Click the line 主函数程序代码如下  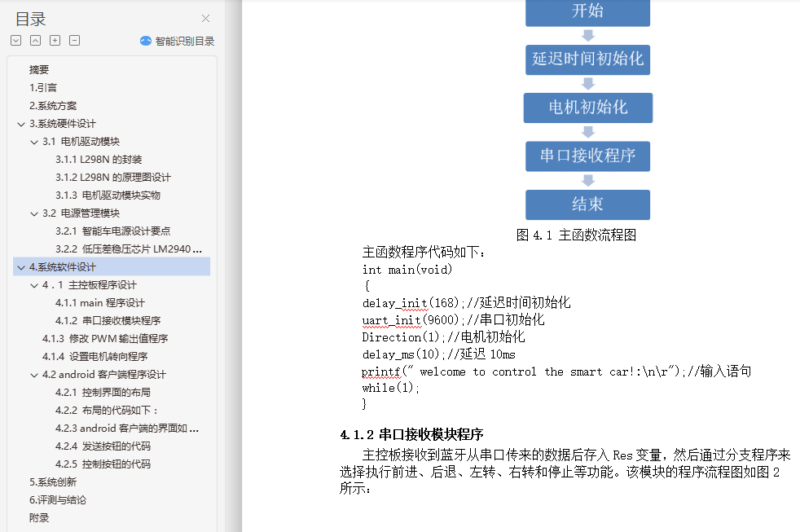point(424,252)
